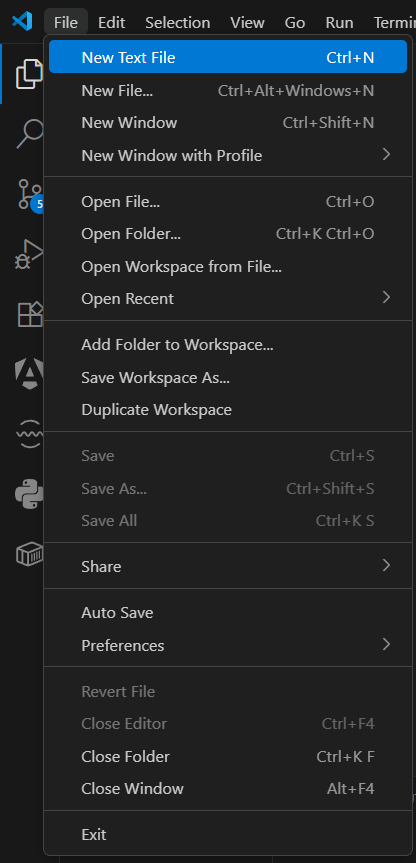Expand the Share submenu
The height and width of the screenshot is (863, 416).
tap(227, 566)
